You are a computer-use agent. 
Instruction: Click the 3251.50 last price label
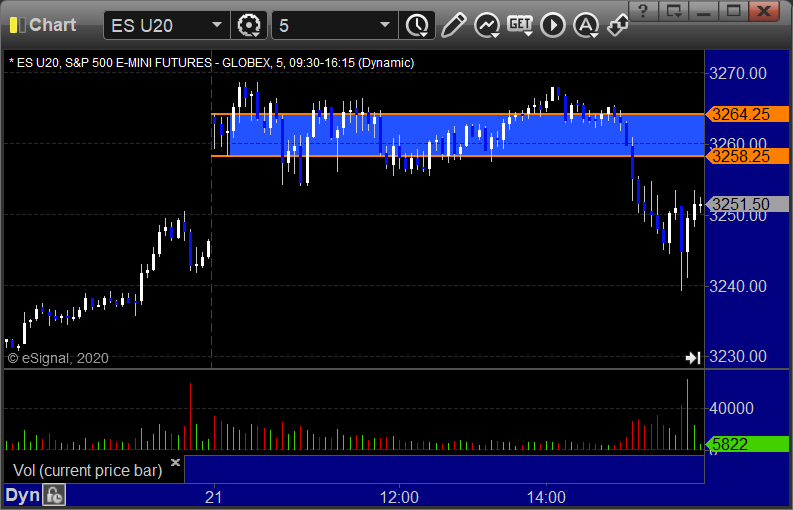[x=747, y=204]
